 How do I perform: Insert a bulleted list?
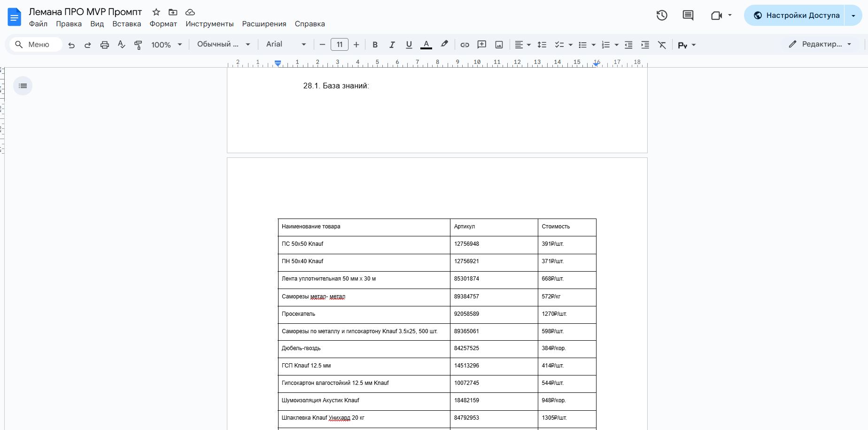(582, 45)
